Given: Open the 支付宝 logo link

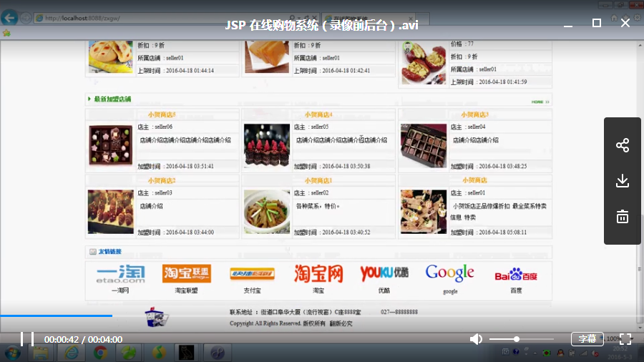Looking at the screenshot, I should pos(252,274).
